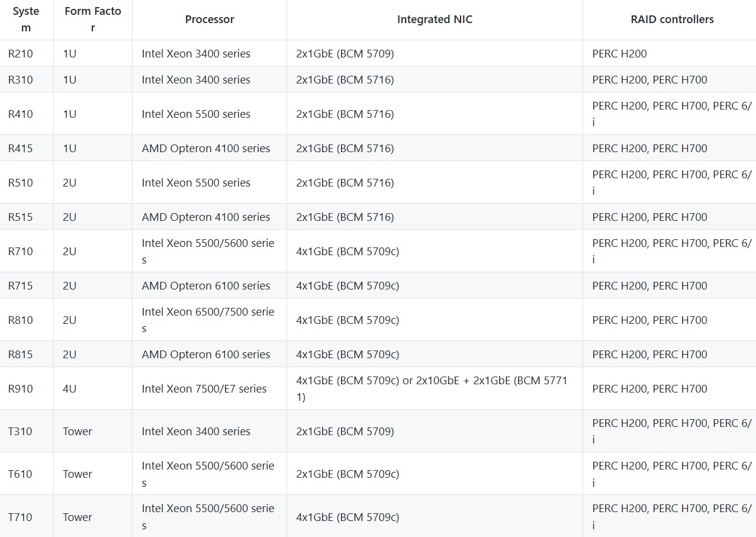756x537 pixels.
Task: Select Intel Xeon 5500 series in R510 row
Action: tap(210, 182)
